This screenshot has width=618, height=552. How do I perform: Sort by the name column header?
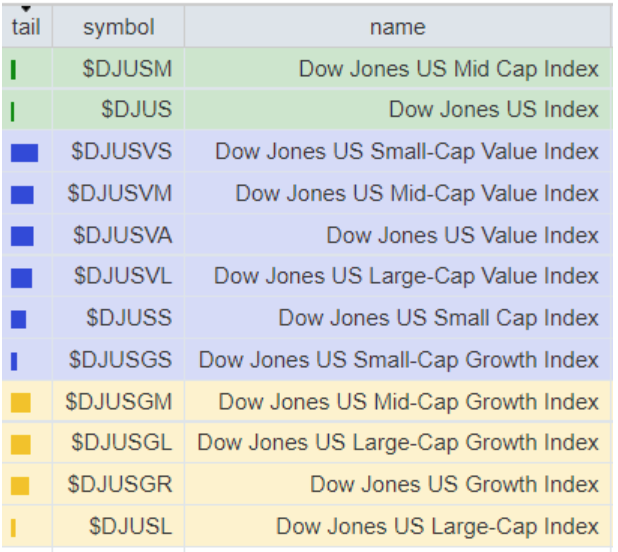397,27
